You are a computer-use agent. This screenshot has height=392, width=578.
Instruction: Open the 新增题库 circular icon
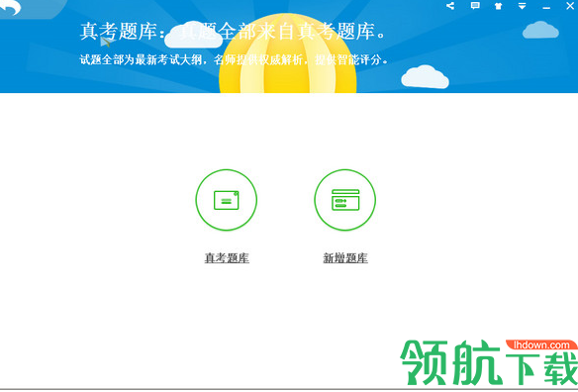[x=345, y=200]
